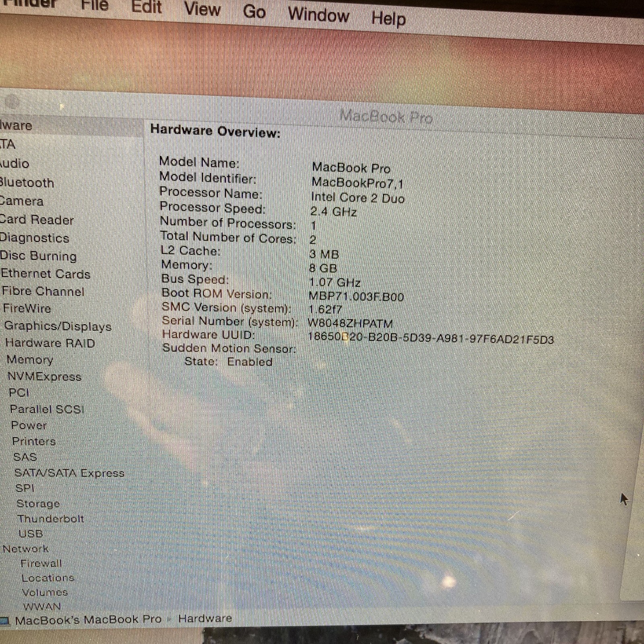Select Fibre Channel in the sidebar
The image size is (644, 644).
43,291
